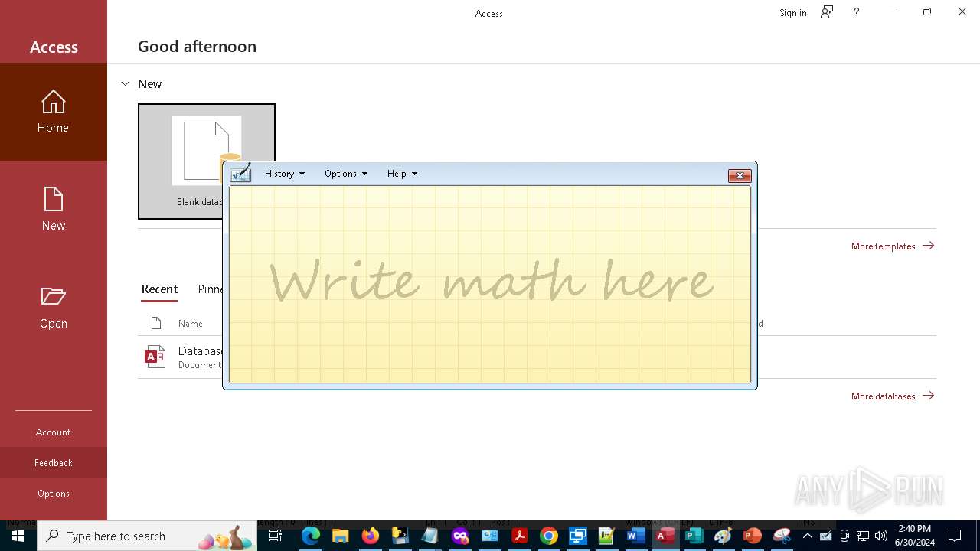This screenshot has width=980, height=551.
Task: Open the Notifications action center
Action: pyautogui.click(x=955, y=536)
